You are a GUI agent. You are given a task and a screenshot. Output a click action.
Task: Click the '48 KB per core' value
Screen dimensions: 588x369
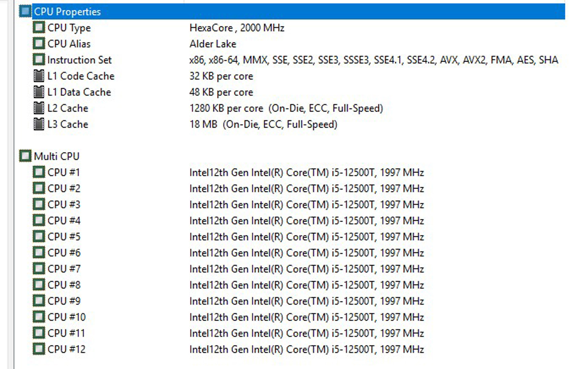coord(221,92)
